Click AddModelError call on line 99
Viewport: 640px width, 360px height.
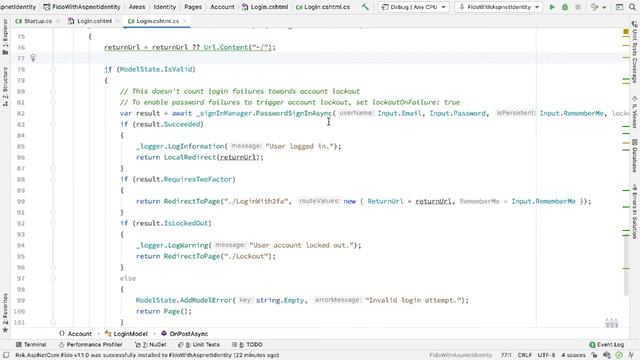(x=205, y=300)
